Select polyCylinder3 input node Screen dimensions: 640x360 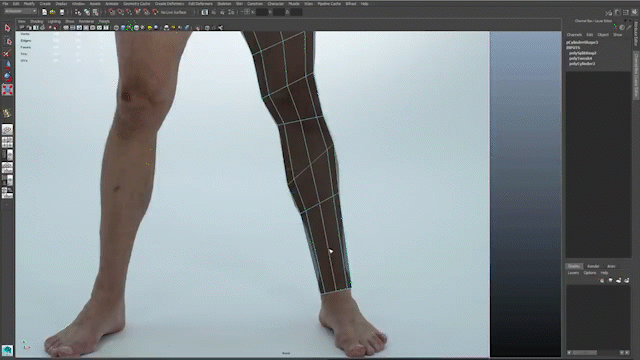tap(582, 64)
